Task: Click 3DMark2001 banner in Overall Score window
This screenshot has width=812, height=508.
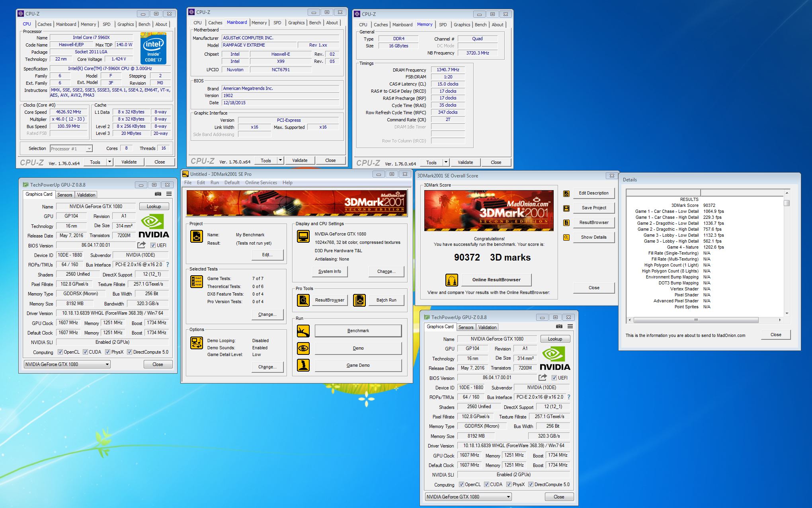Action: (x=489, y=211)
